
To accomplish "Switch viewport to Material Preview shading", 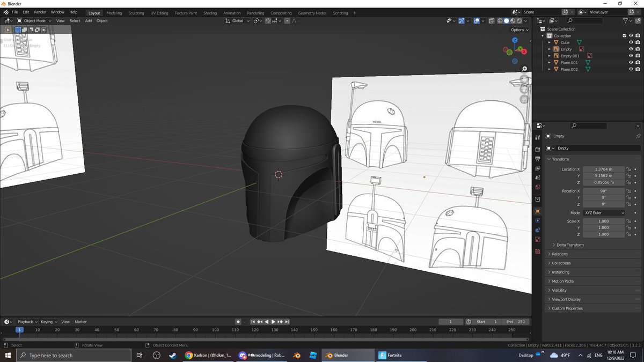I will (514, 21).
